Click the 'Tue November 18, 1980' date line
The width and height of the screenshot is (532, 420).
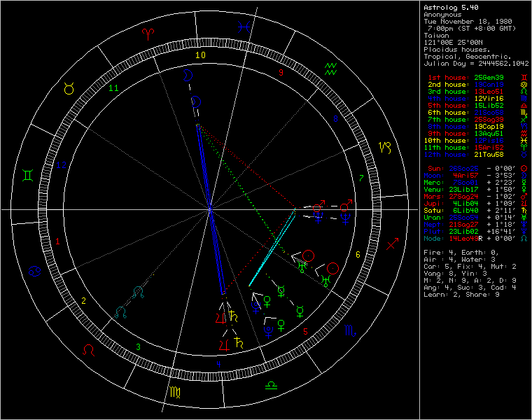pyautogui.click(x=468, y=22)
